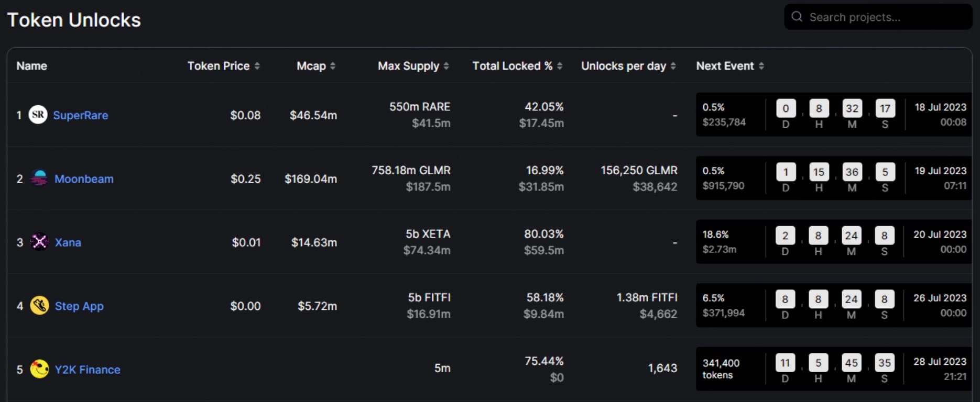Click the 16.99% total locked value
Screen dimensions: 980x402
[545, 170]
